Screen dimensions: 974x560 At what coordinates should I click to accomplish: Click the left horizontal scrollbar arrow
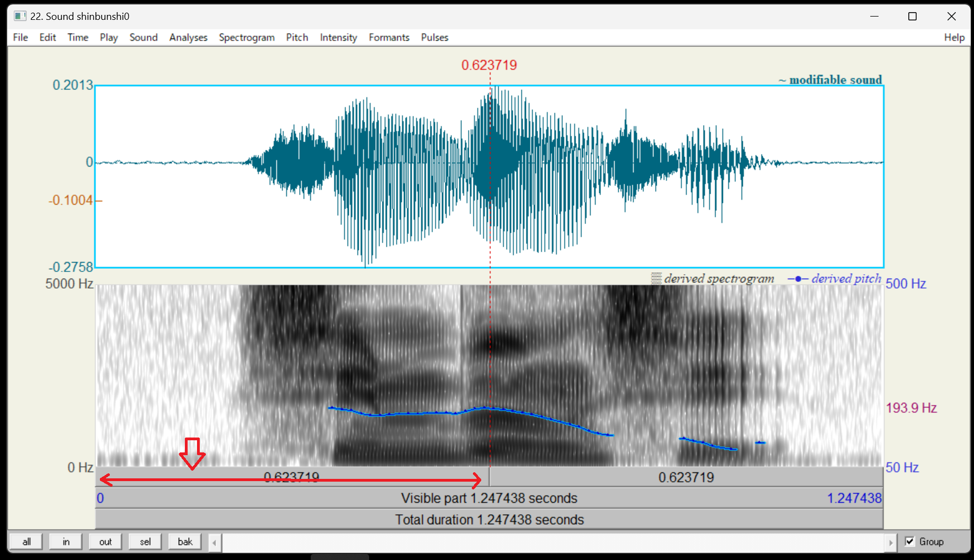pyautogui.click(x=214, y=542)
